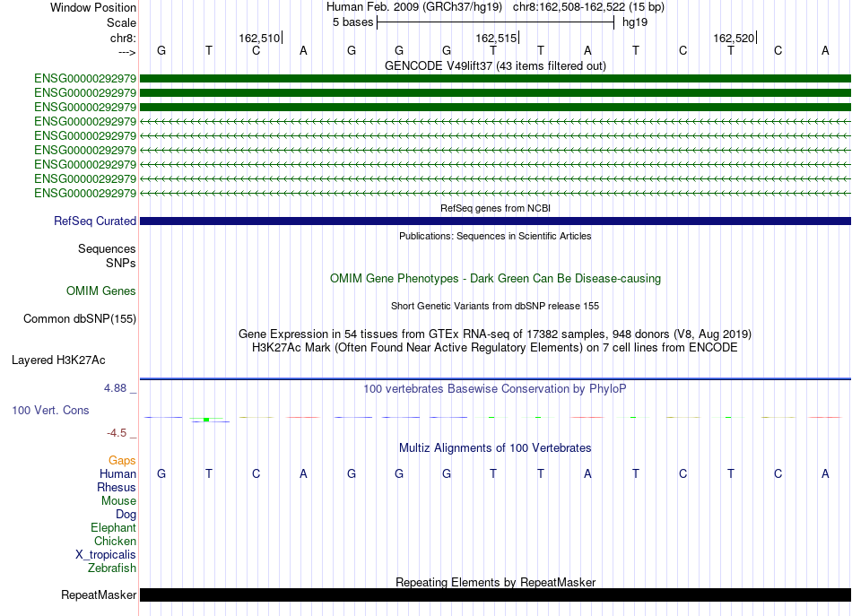Image resolution: width=852 pixels, height=616 pixels.
Task: Click the chr8: base position label
Action: [123, 38]
